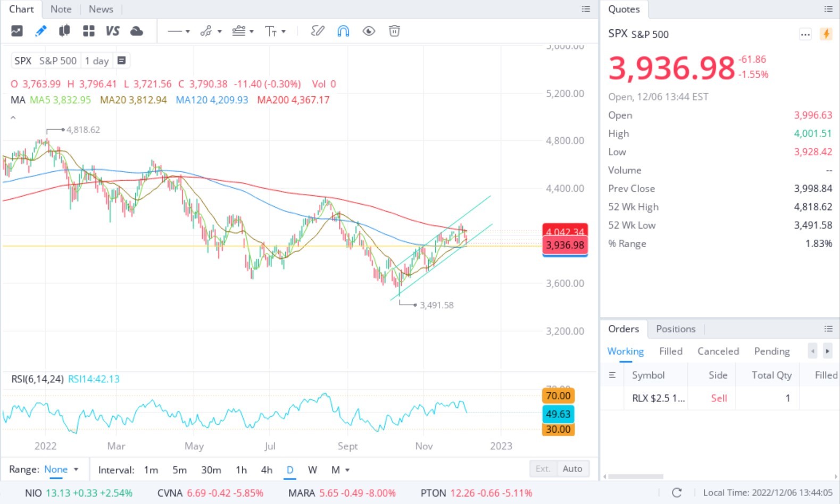Collapse the indicator legend with the caret

(13, 117)
